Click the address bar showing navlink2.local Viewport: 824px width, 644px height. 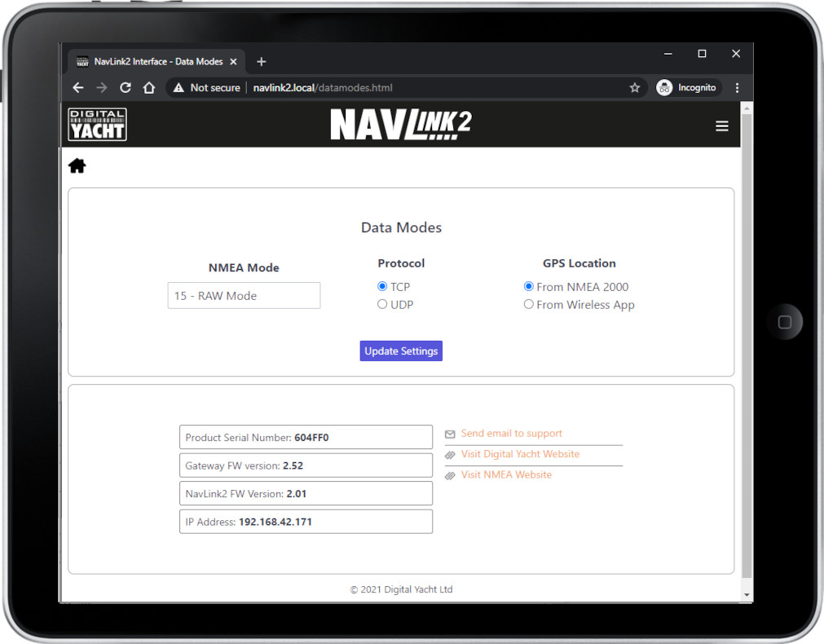[408, 88]
